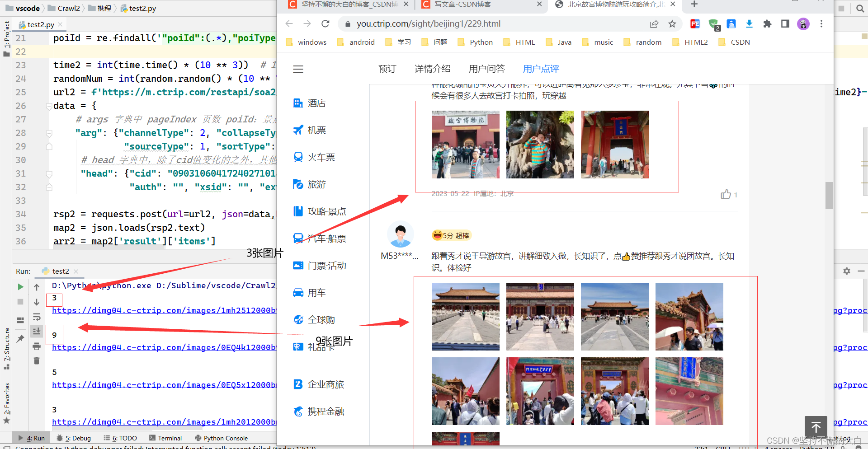Click the browser page vertical scrollbar
Viewport: 868px width, 449px height.
[x=829, y=195]
